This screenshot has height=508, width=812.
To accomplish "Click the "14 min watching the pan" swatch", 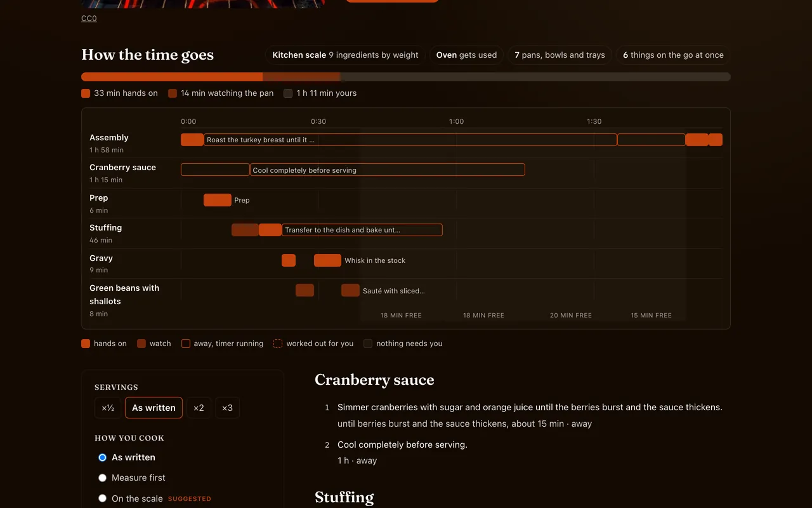I will [173, 93].
